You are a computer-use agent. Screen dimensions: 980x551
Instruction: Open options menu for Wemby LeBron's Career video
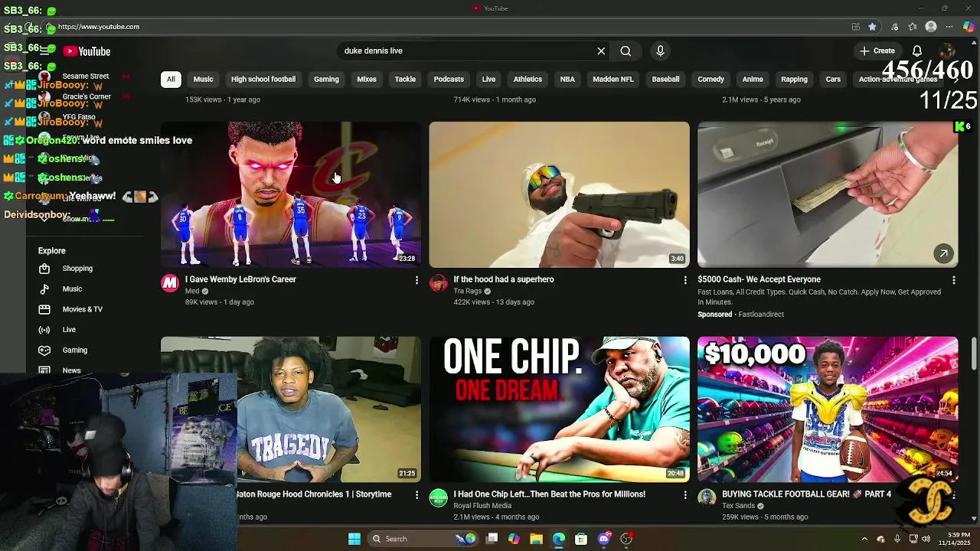click(x=416, y=280)
